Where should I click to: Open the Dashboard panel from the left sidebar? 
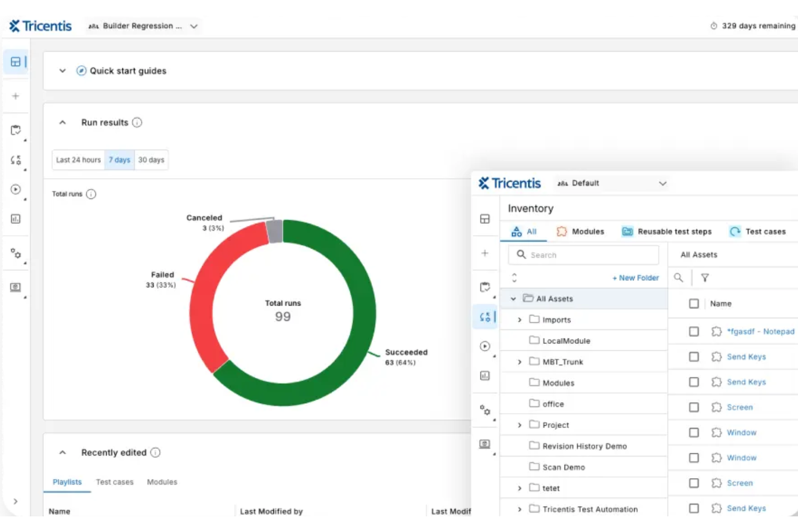16,61
